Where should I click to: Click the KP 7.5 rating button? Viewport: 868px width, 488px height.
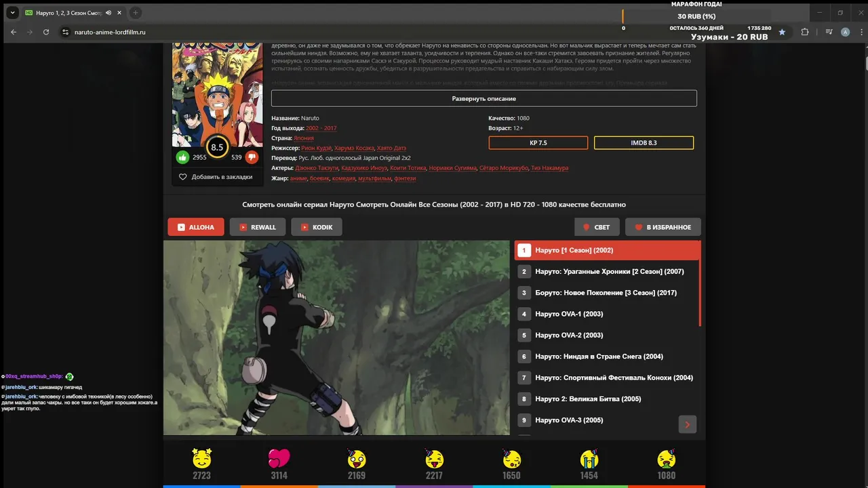coord(538,143)
